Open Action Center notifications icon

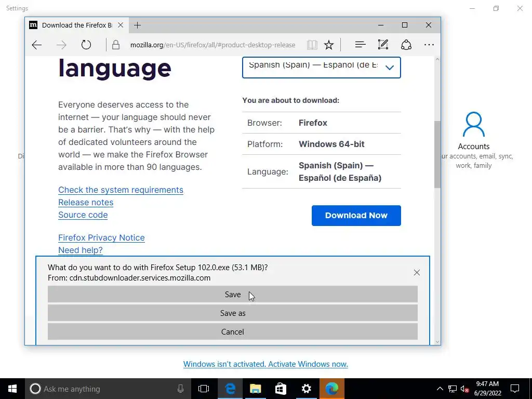click(x=515, y=389)
